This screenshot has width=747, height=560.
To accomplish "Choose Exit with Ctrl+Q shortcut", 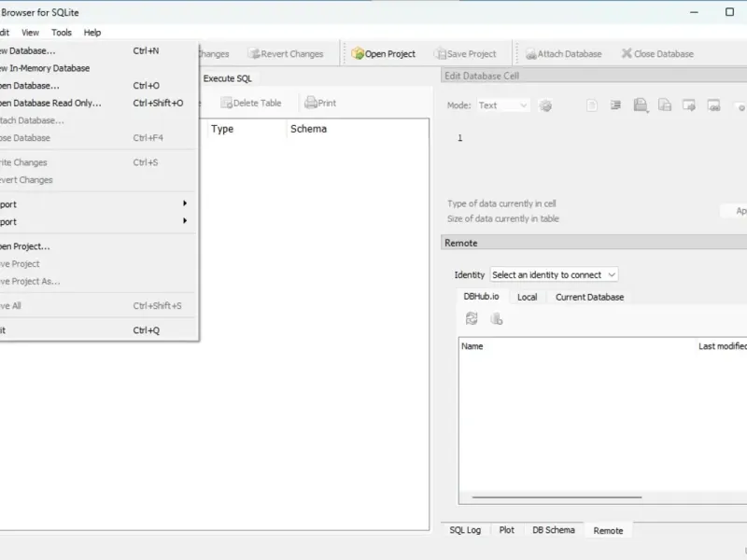I will pos(98,330).
